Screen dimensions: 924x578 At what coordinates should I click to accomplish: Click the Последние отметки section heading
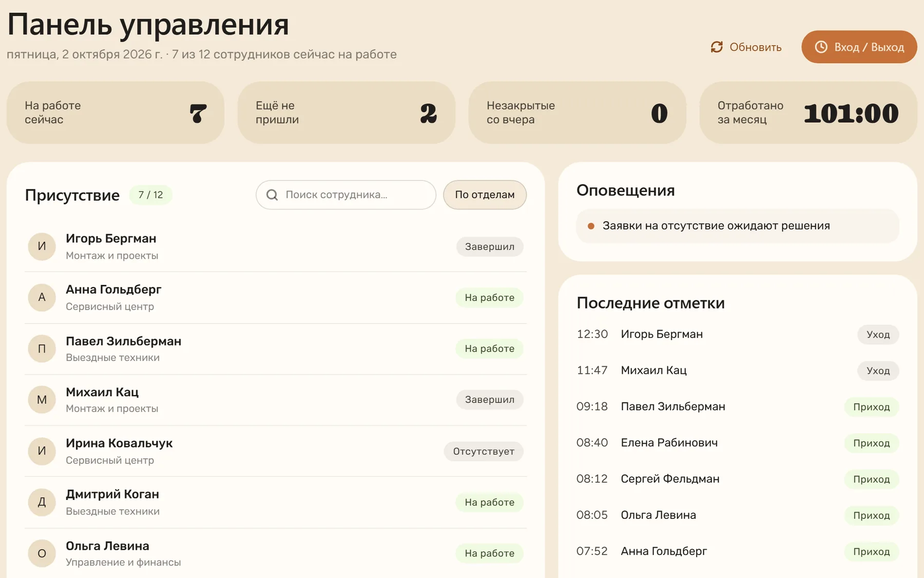pyautogui.click(x=650, y=303)
